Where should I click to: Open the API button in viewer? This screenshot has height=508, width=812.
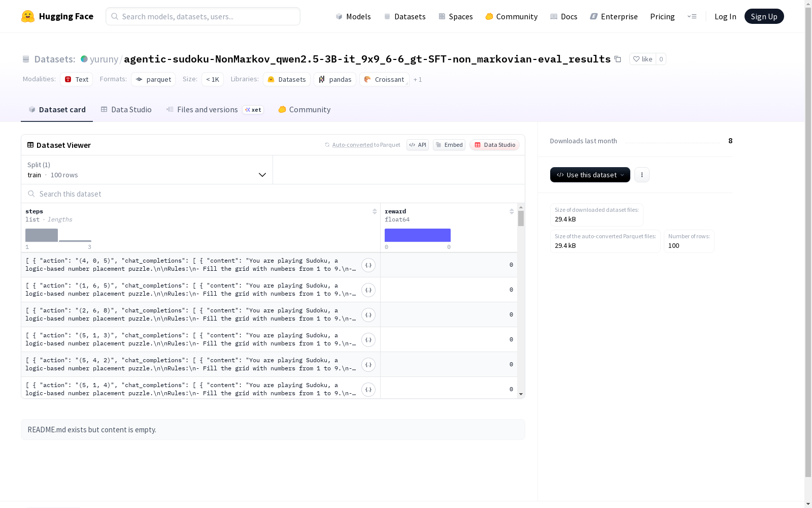(418, 145)
